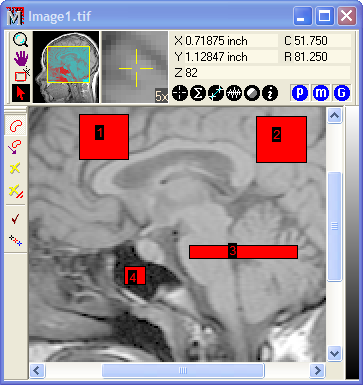Open the sigma statistics function

tap(198, 93)
